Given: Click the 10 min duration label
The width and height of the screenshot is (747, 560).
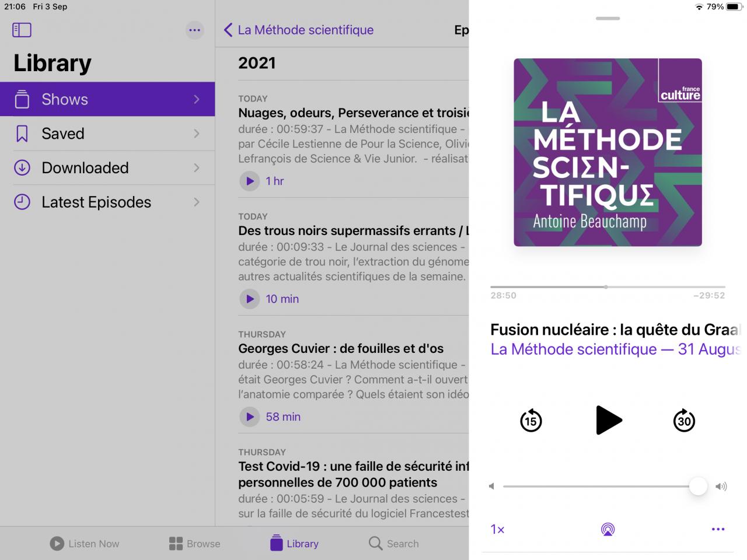Looking at the screenshot, I should tap(282, 299).
